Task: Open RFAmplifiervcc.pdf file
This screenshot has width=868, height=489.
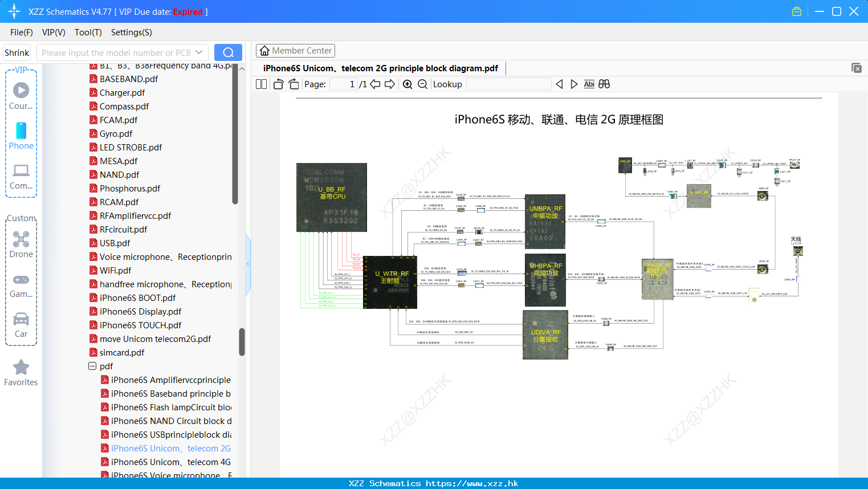Action: tap(135, 216)
